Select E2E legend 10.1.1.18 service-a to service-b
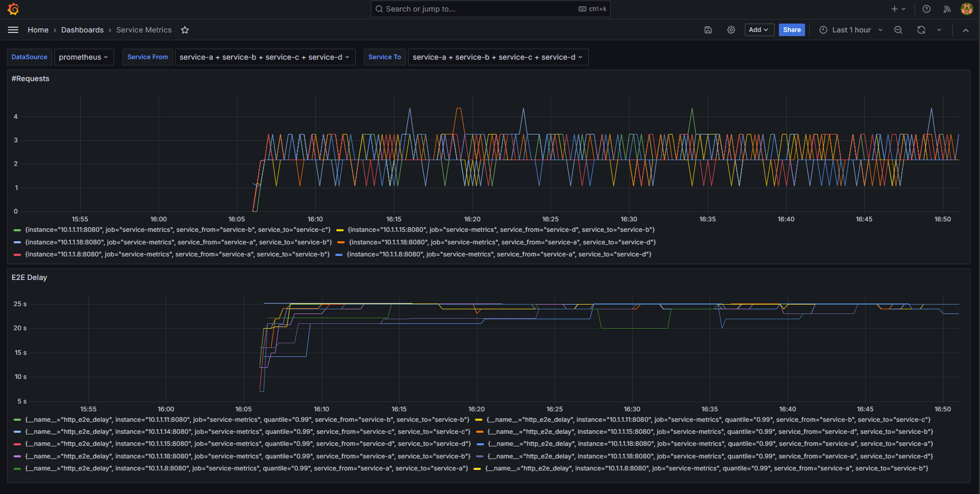The width and height of the screenshot is (980, 494). (248, 456)
